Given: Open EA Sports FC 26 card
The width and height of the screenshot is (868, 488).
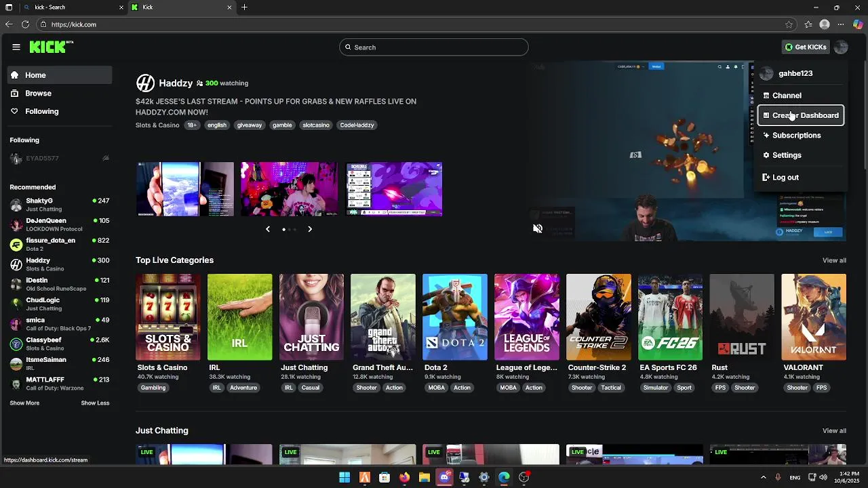Looking at the screenshot, I should (x=671, y=317).
